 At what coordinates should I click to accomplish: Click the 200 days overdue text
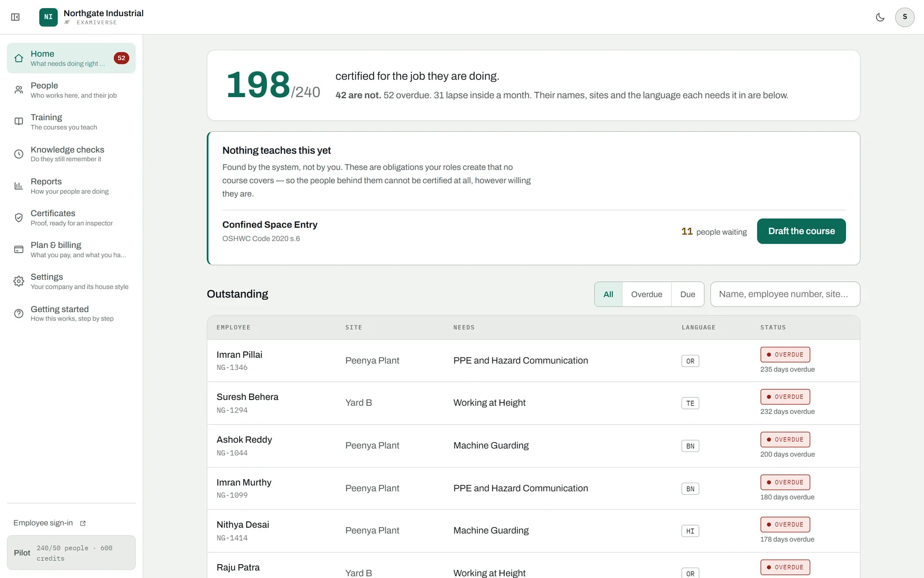click(x=787, y=454)
